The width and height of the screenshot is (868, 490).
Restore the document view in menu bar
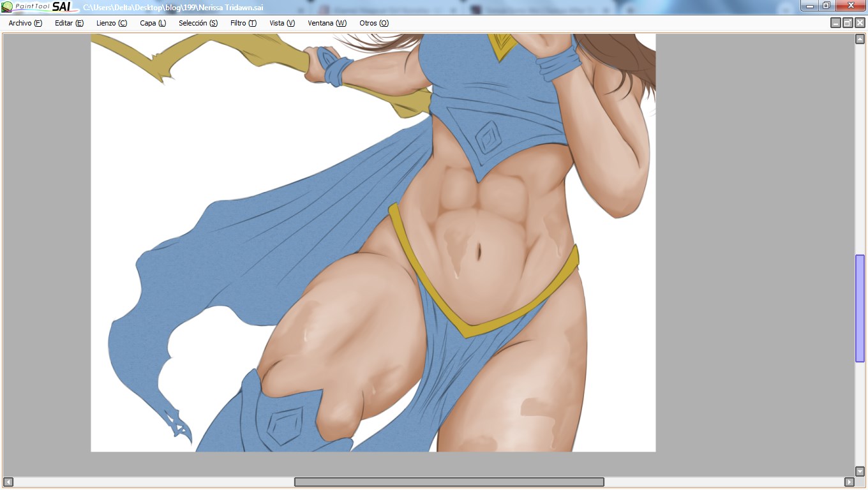click(848, 23)
